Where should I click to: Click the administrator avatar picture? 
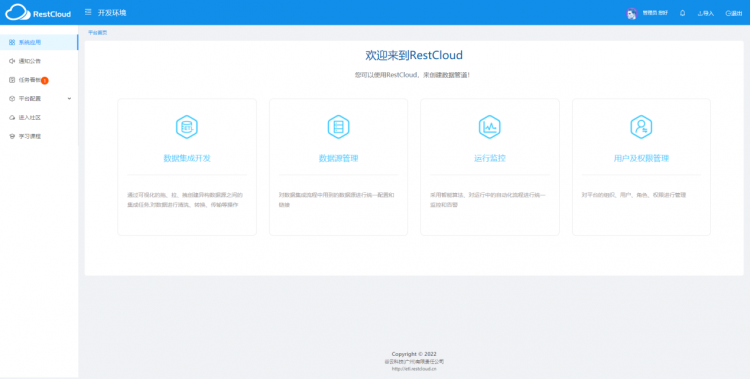coord(632,13)
